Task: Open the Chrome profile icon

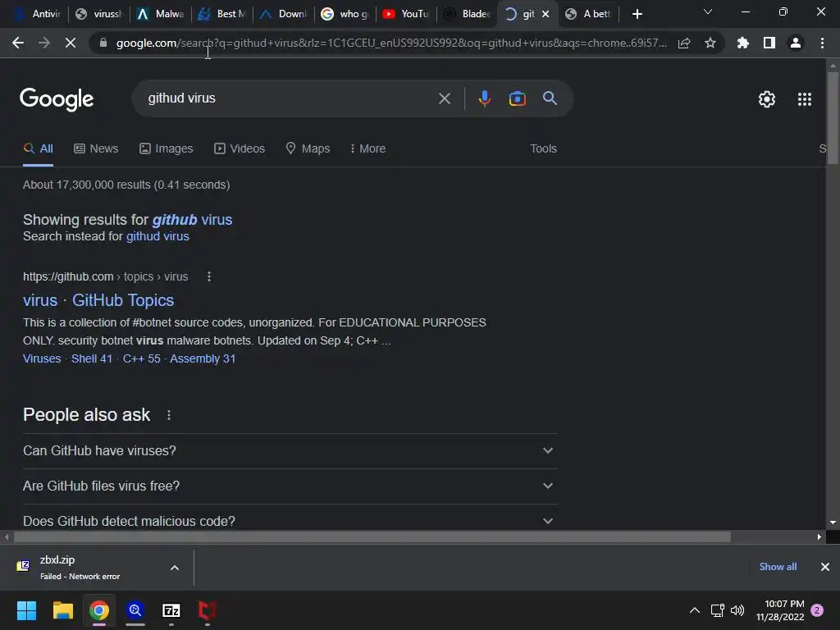Action: 796,43
